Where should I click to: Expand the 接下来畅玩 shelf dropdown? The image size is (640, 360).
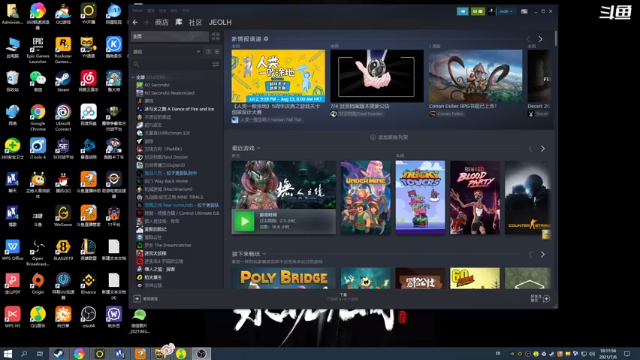coord(264,254)
